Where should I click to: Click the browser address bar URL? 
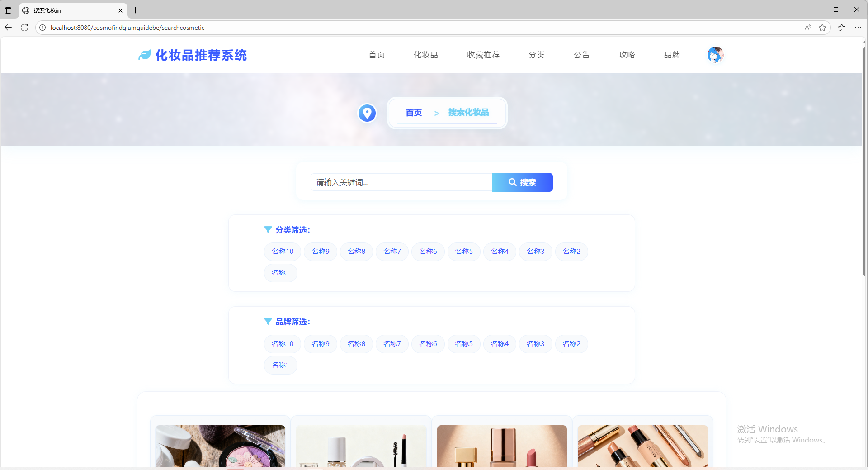[x=127, y=28]
